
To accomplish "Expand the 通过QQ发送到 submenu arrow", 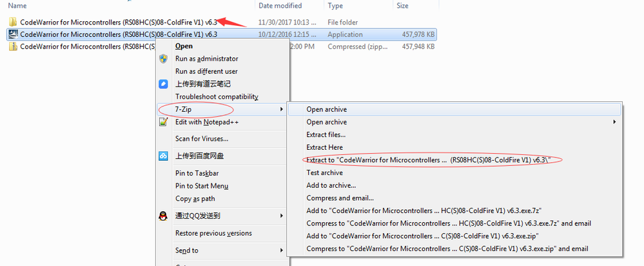I will (281, 216).
